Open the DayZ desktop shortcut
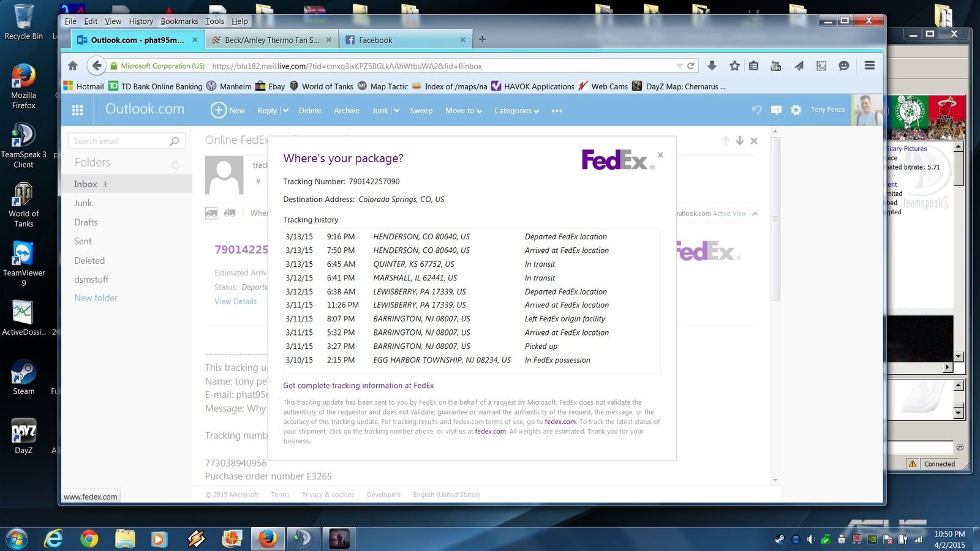 click(24, 436)
